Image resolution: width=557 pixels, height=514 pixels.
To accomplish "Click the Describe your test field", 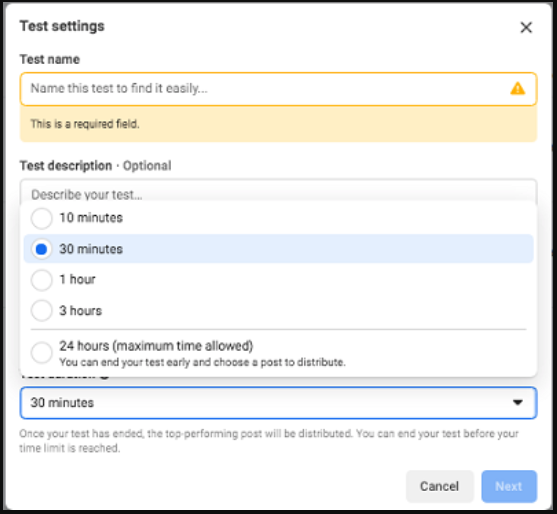I will 278,190.
